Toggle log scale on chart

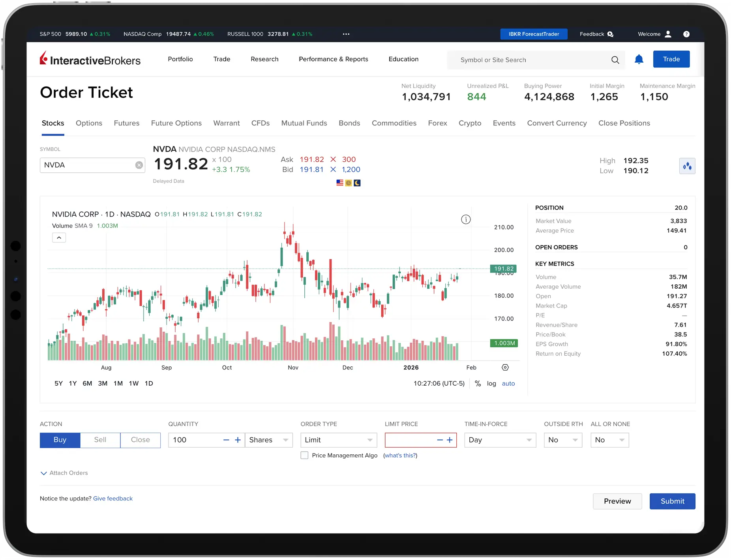(491, 384)
